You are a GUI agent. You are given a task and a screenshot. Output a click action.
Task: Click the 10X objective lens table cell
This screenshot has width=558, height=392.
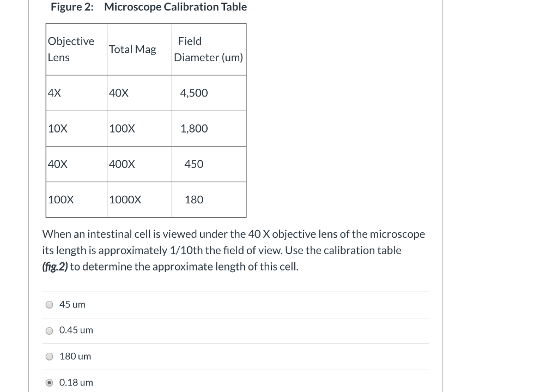coord(56,128)
